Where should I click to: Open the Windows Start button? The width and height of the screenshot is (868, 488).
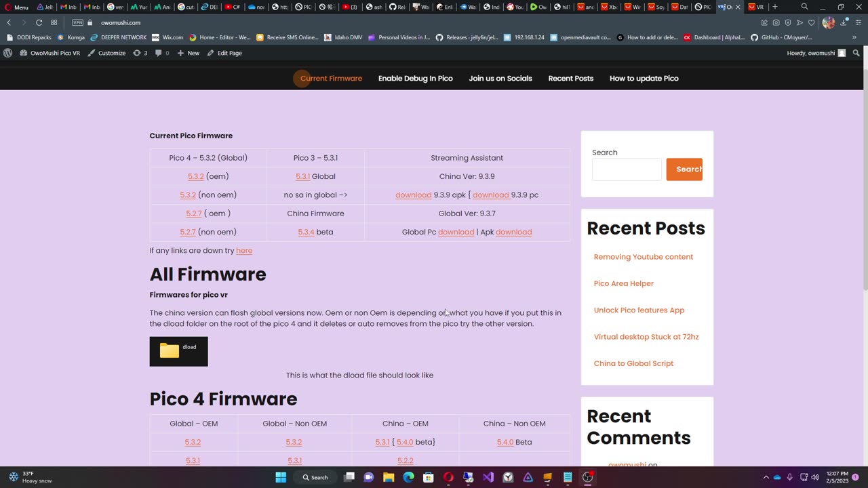[x=281, y=477]
